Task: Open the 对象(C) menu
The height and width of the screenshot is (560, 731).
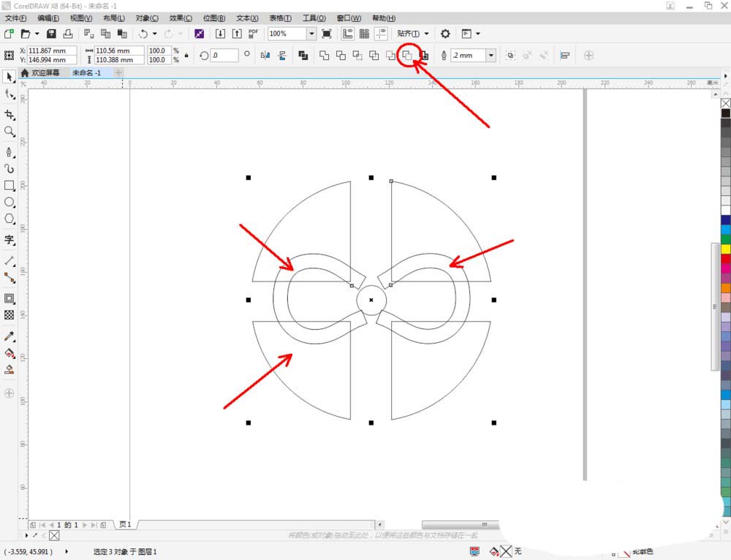Action: point(147,18)
